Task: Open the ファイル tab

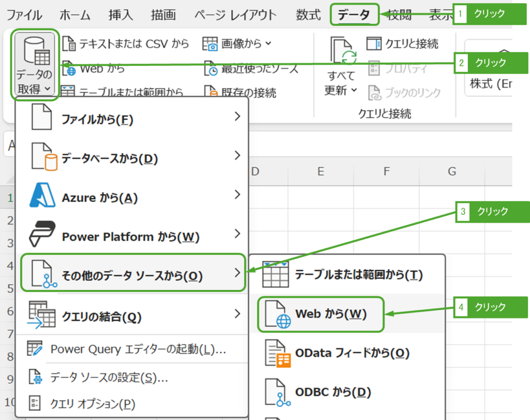Action: coord(25,15)
